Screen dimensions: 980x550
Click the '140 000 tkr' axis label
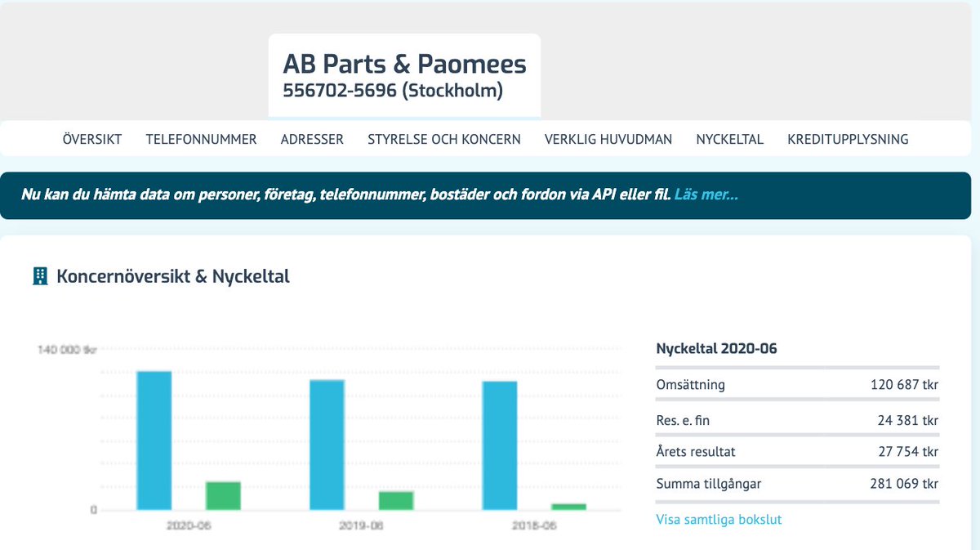(67, 350)
